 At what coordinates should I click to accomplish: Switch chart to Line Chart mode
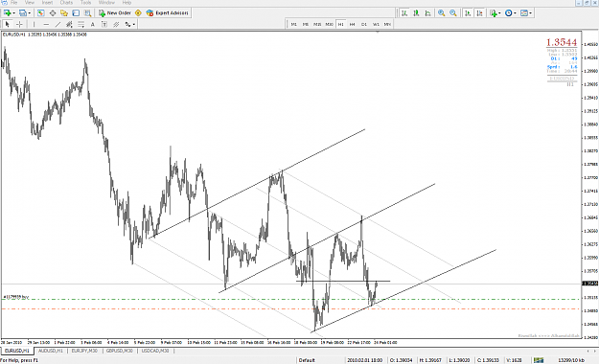(x=427, y=13)
